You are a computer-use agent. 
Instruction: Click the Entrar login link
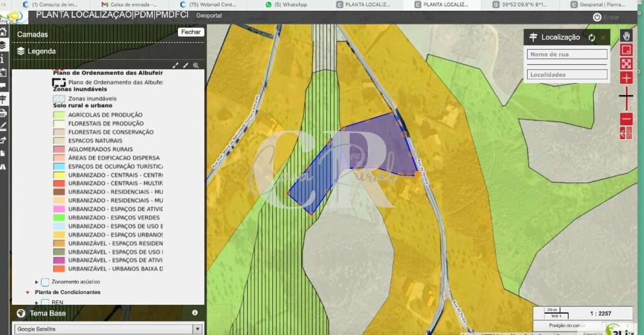(606, 17)
